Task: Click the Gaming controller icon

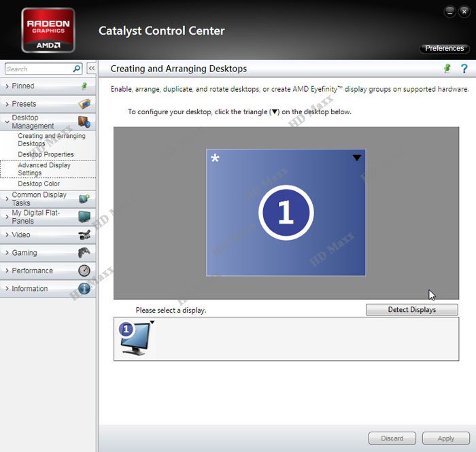Action: pos(84,252)
